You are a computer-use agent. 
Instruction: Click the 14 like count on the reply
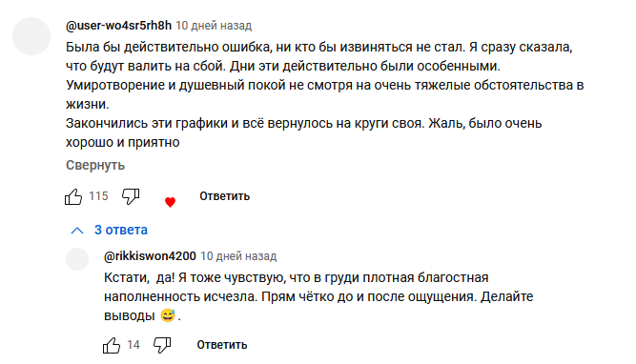point(133,345)
